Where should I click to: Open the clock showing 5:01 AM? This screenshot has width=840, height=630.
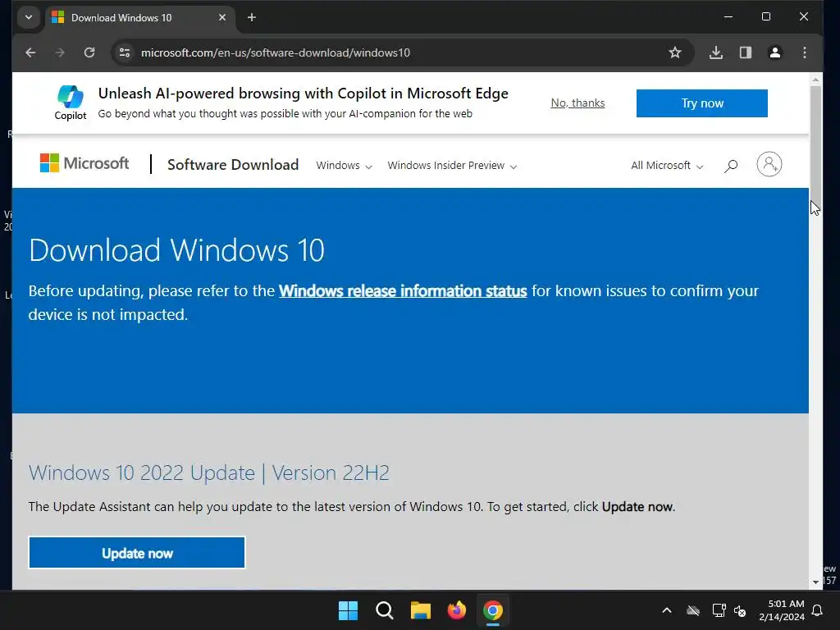(782, 610)
